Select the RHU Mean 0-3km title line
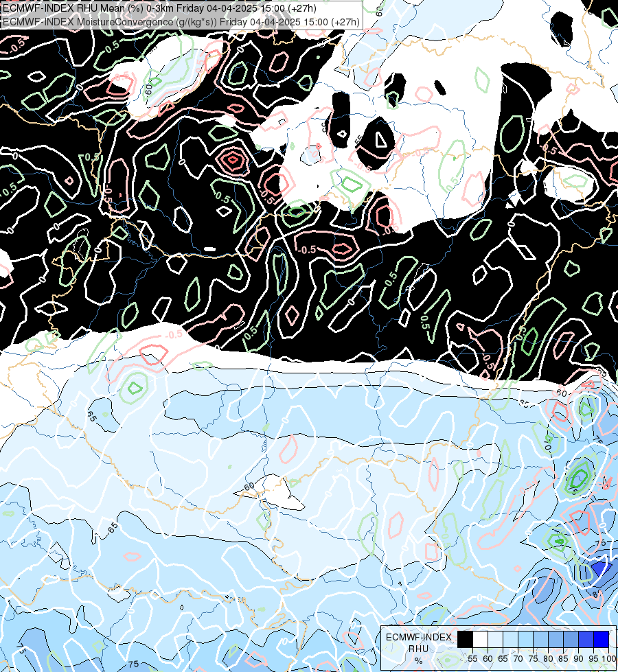 pyautogui.click(x=159, y=8)
